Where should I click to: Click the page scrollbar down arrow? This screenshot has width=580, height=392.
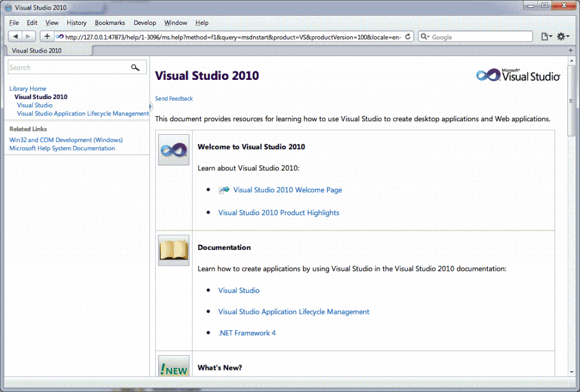tap(572, 372)
